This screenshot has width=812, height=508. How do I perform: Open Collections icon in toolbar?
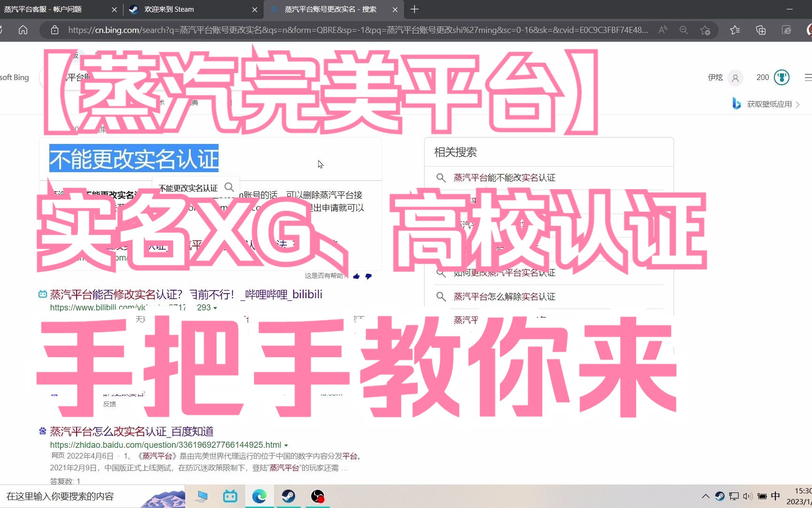761,30
